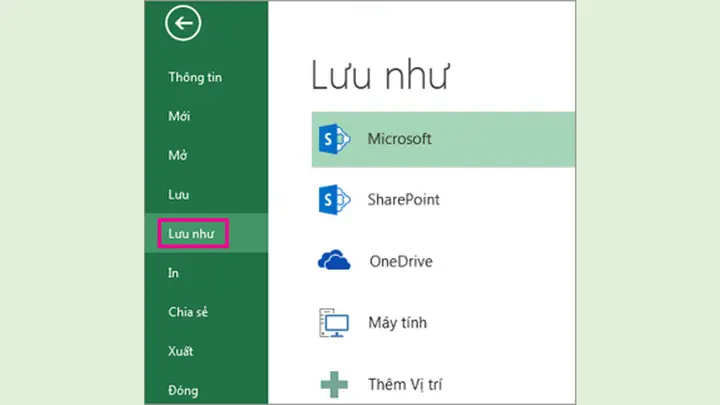Select Mới in the sidebar
This screenshot has height=405, width=720.
[179, 116]
